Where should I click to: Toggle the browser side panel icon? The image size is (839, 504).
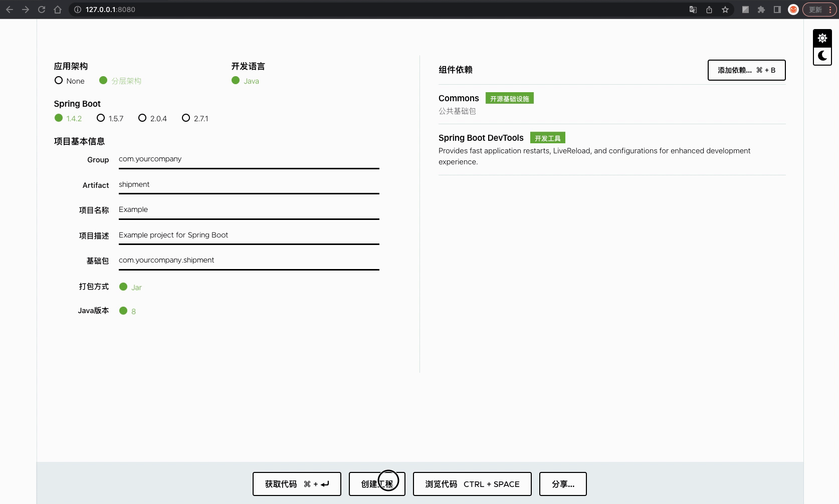pyautogui.click(x=777, y=10)
